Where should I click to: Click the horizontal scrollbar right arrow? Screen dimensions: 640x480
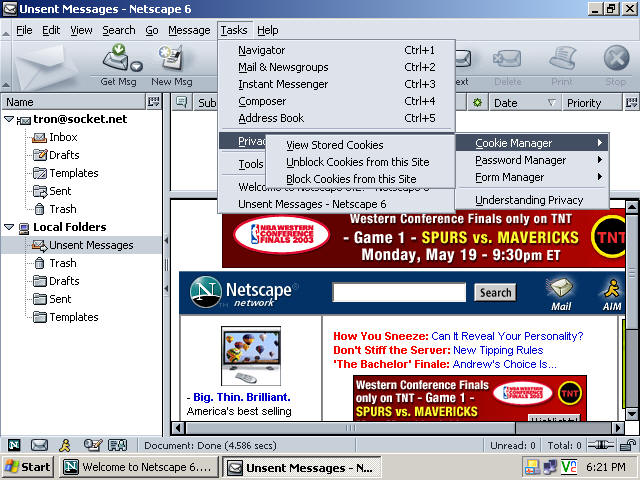coord(618,428)
